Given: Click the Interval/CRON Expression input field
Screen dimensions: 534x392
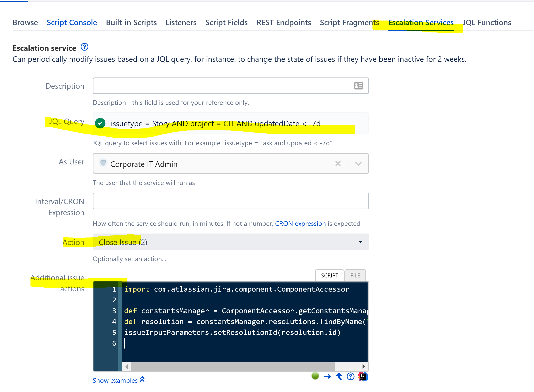Looking at the screenshot, I should pos(230,201).
